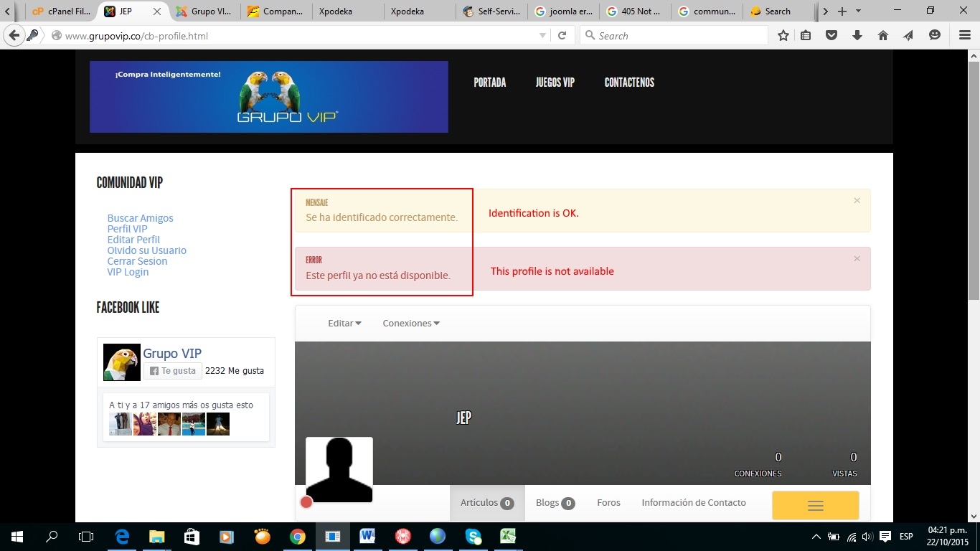Open Windows Store from the taskbar
The height and width of the screenshot is (551, 980).
point(192,537)
